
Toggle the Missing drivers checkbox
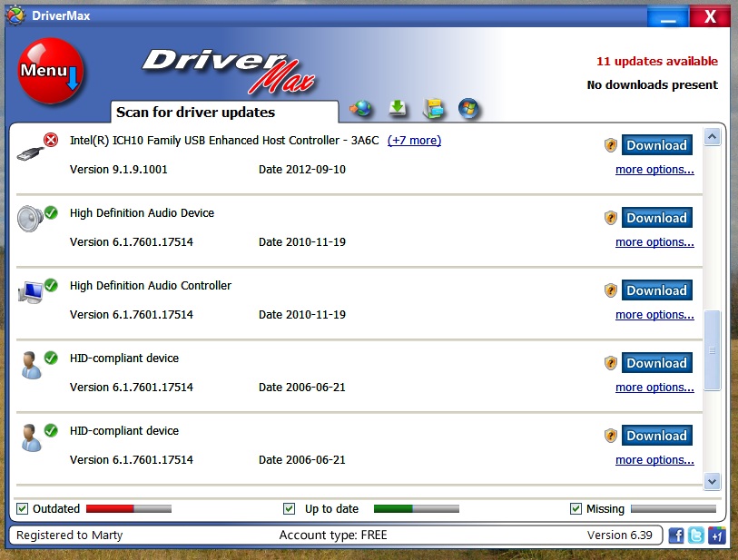tap(576, 508)
